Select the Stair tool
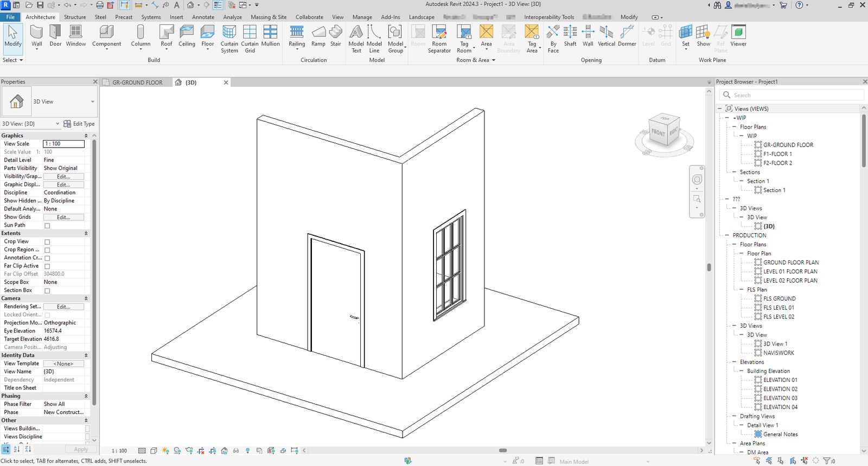Screen dimensions: 868x466 [x=336, y=36]
